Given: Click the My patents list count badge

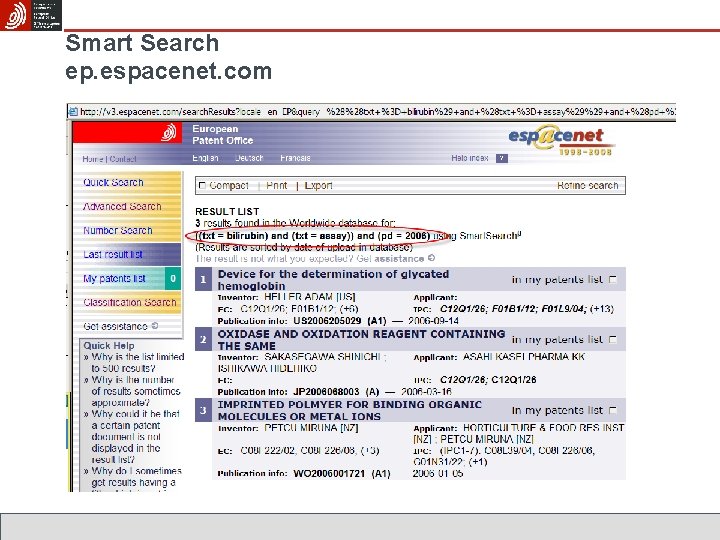Looking at the screenshot, I should (x=173, y=278).
